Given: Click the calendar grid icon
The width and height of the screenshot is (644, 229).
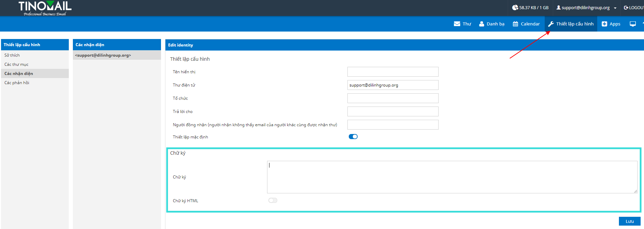Looking at the screenshot, I should pyautogui.click(x=516, y=24).
